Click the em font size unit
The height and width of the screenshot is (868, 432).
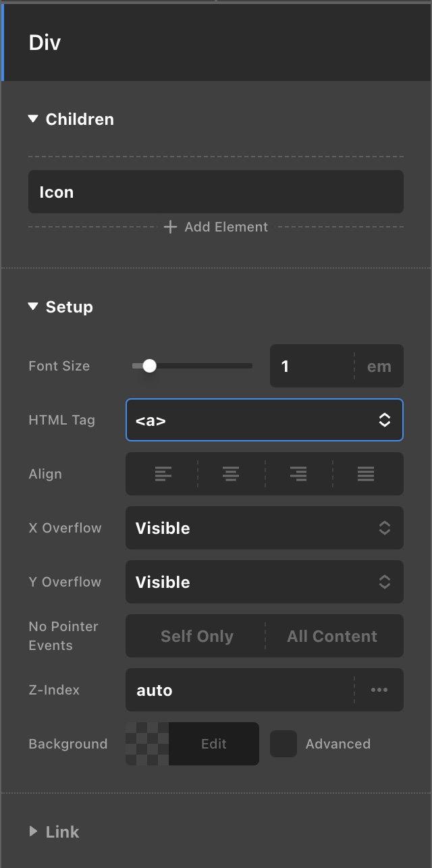click(379, 366)
